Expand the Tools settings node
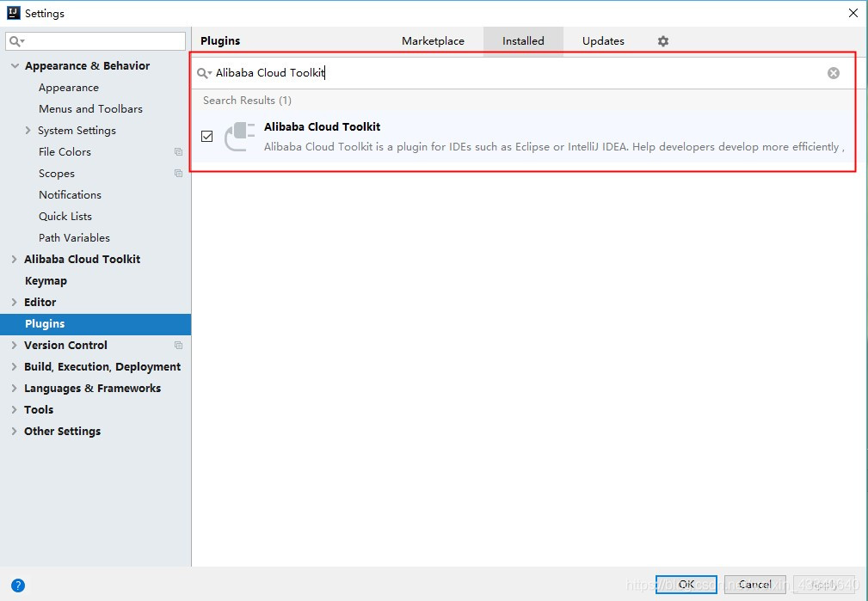868x601 pixels. pyautogui.click(x=14, y=409)
